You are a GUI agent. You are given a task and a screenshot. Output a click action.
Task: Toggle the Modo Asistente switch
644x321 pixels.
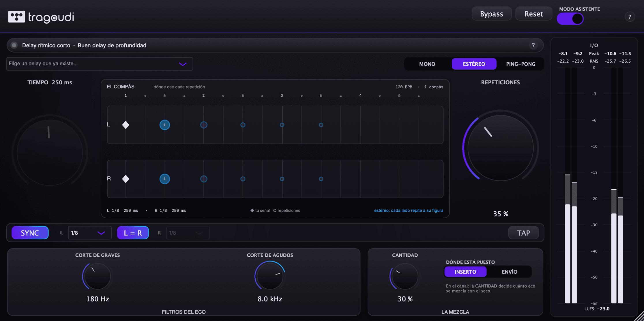tap(570, 19)
